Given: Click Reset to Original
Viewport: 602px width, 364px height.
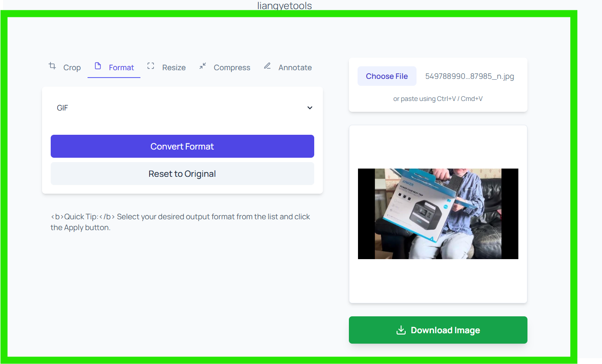Looking at the screenshot, I should pyautogui.click(x=182, y=173).
